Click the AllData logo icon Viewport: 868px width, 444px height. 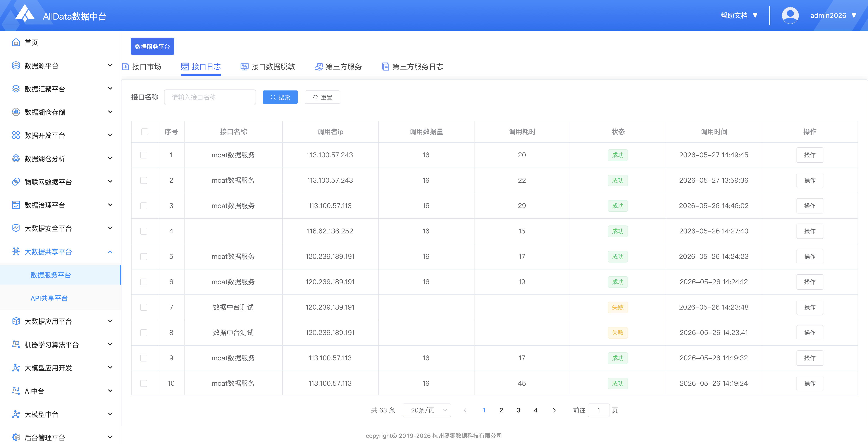25,14
